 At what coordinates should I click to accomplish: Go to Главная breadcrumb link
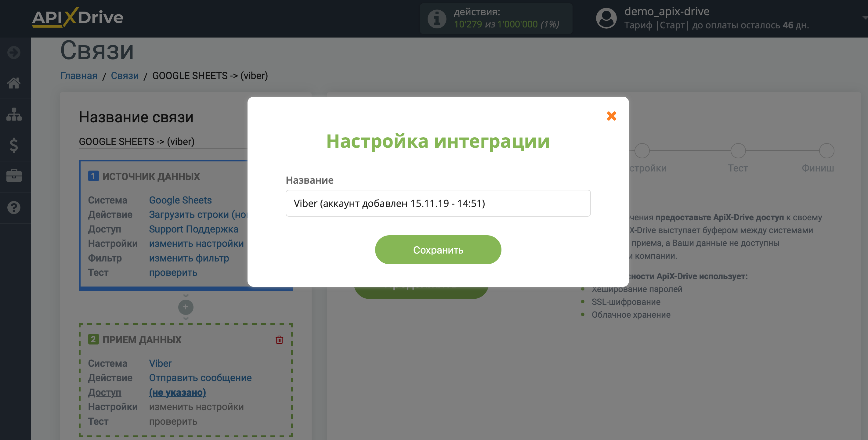(x=79, y=75)
